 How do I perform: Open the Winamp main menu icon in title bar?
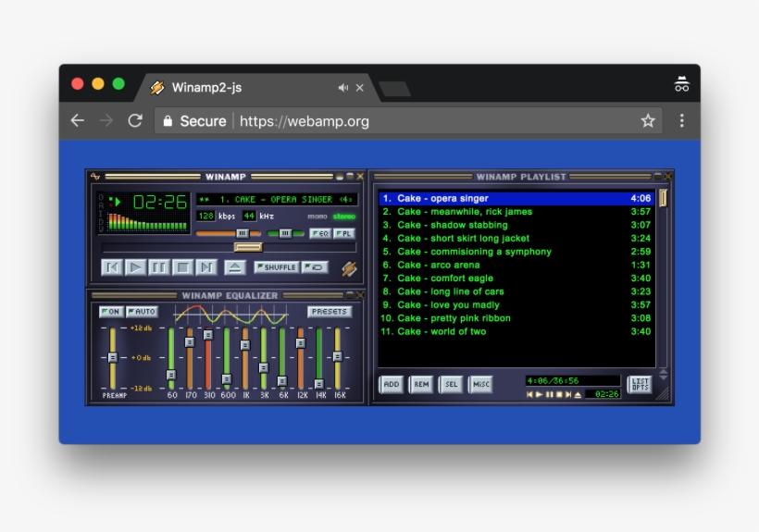coord(95,177)
